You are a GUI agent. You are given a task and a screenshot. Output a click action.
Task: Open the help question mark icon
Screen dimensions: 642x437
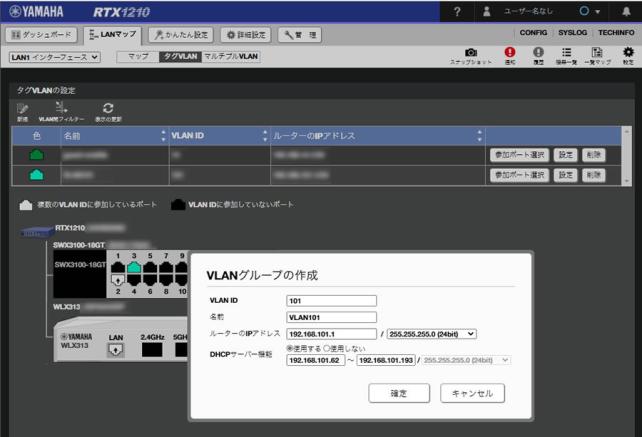coord(457,11)
